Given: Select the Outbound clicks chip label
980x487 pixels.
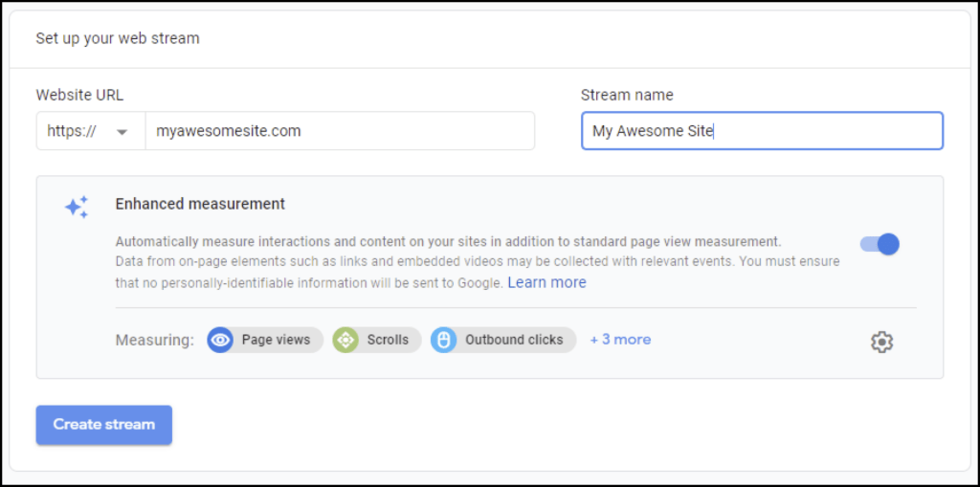Looking at the screenshot, I should click(514, 340).
